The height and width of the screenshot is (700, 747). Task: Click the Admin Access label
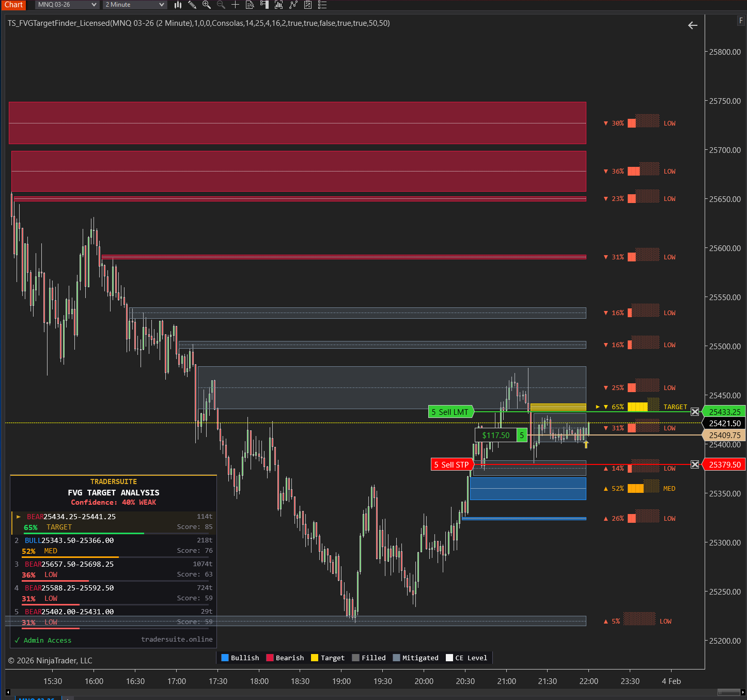(48, 640)
